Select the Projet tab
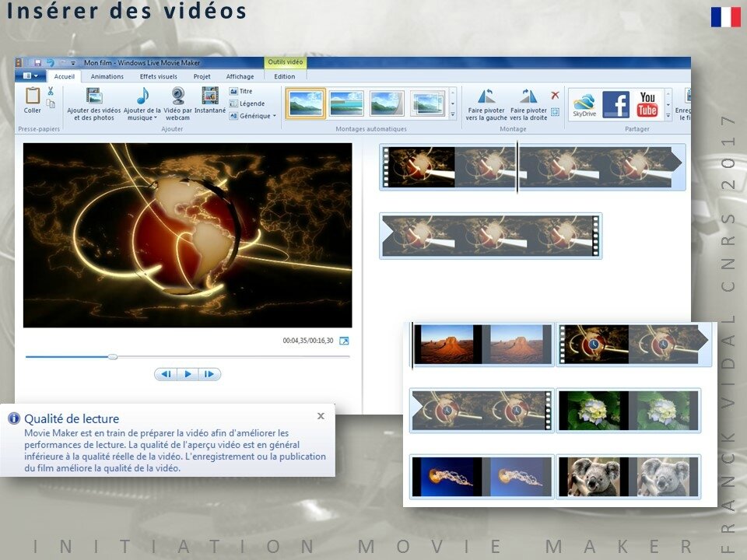Screen dimensions: 747x560 click(202, 76)
